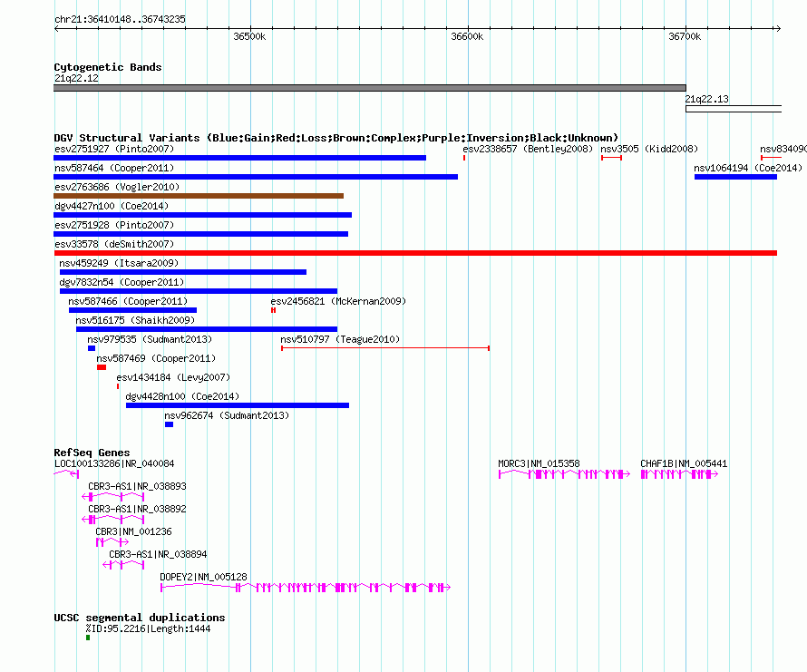Click the esv2456821 (McKernan2009) red marker

273,310
